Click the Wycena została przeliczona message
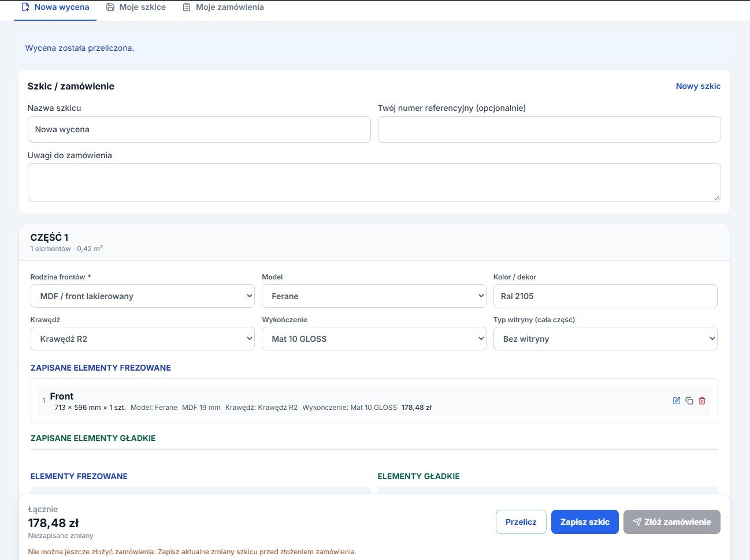This screenshot has height=560, width=750. [80, 48]
